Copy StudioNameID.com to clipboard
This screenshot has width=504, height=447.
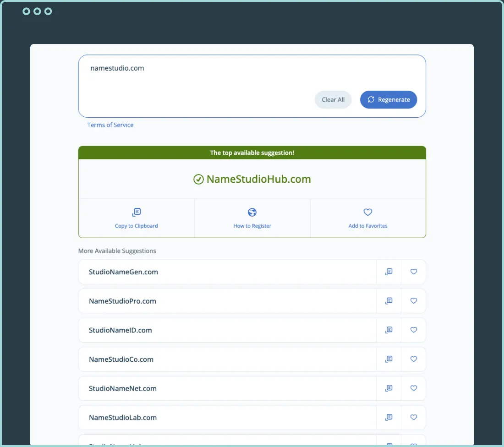tap(389, 330)
